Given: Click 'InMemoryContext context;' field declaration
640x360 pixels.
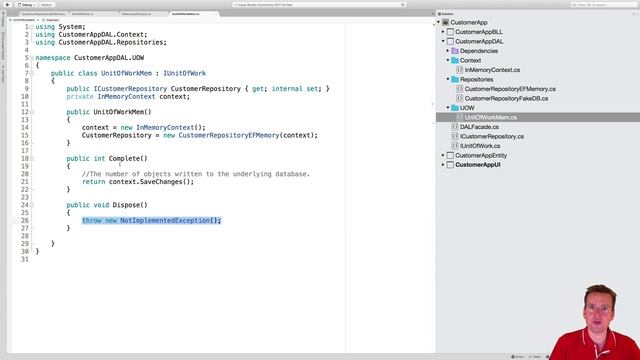Looking at the screenshot, I should (x=144, y=97).
